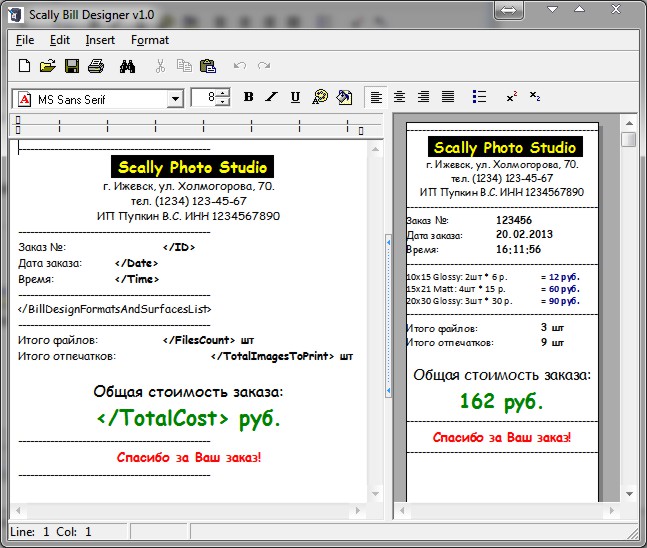Image resolution: width=647 pixels, height=548 pixels.
Task: Align text left
Action: (376, 97)
